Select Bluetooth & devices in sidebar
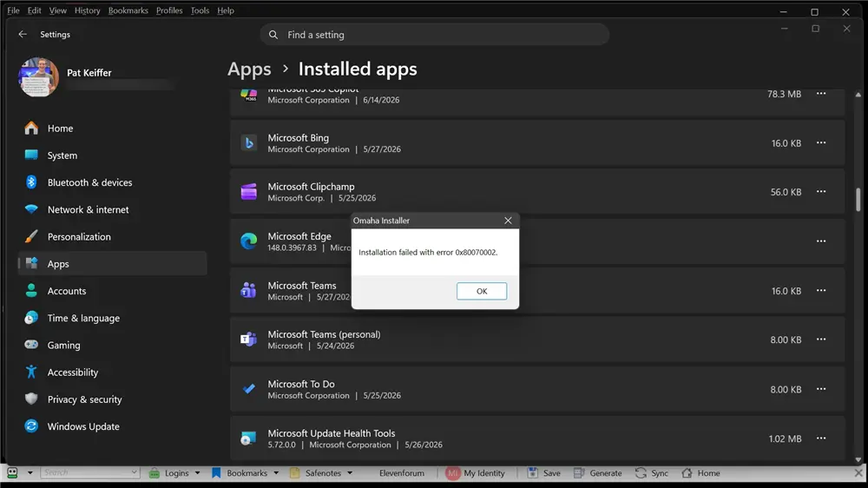Screen dimensions: 868x488 click(112, 182)
